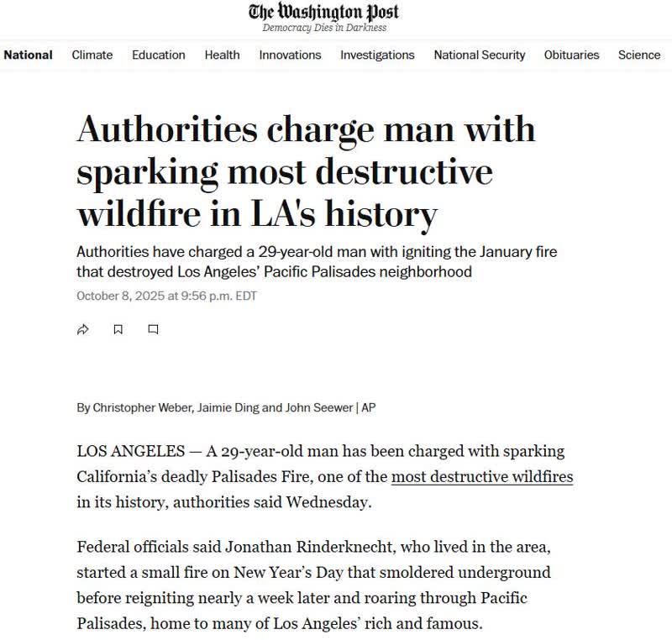Click the "Democracy Dies in Darkness" tagline
This screenshot has height=640, width=672.
click(324, 28)
